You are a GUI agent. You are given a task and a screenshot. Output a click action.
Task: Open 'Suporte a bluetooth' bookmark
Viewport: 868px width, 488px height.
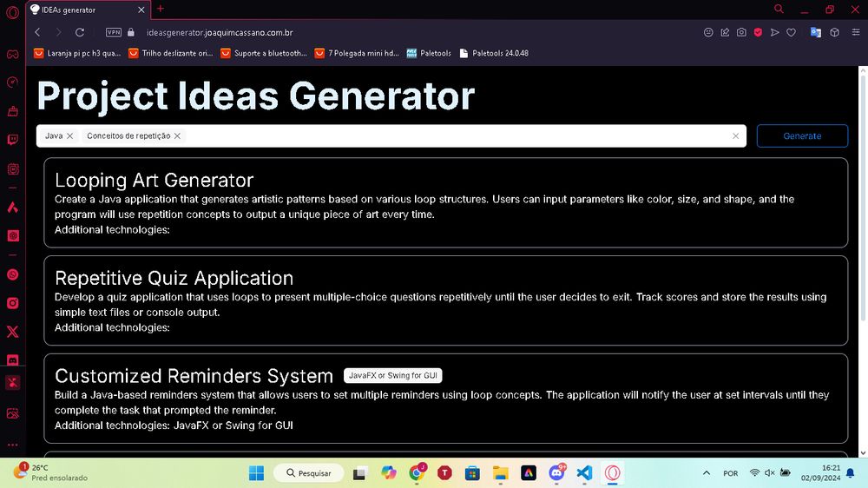click(264, 53)
